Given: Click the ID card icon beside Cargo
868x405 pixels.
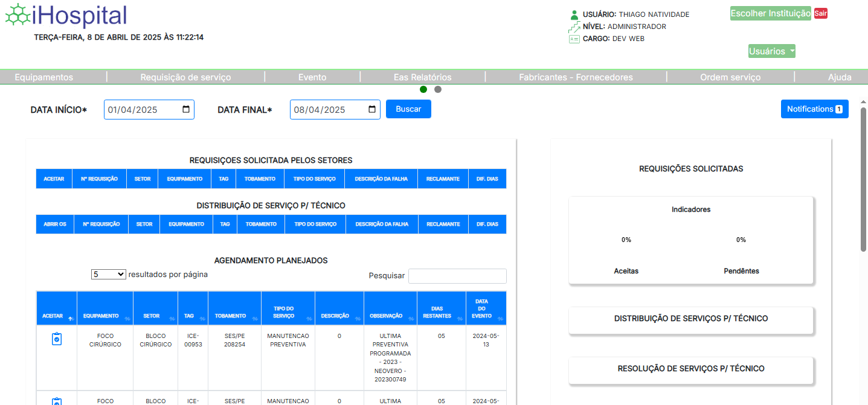Looking at the screenshot, I should coord(574,39).
